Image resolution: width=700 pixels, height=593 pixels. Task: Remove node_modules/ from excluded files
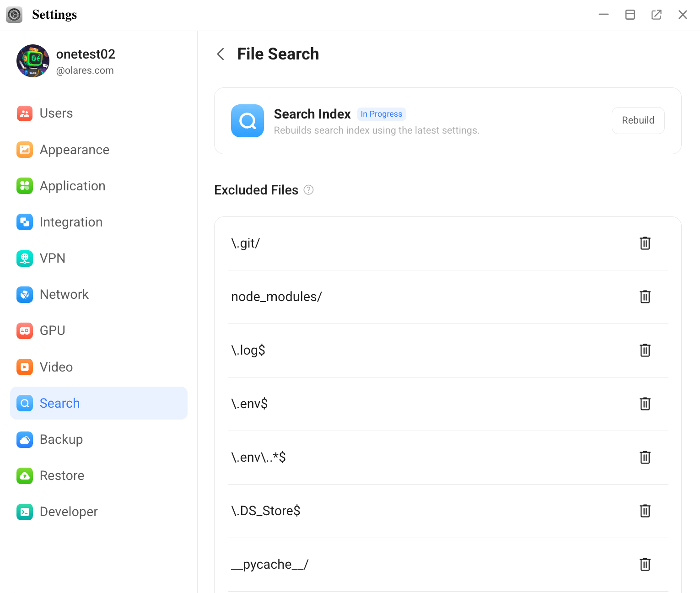[645, 296]
